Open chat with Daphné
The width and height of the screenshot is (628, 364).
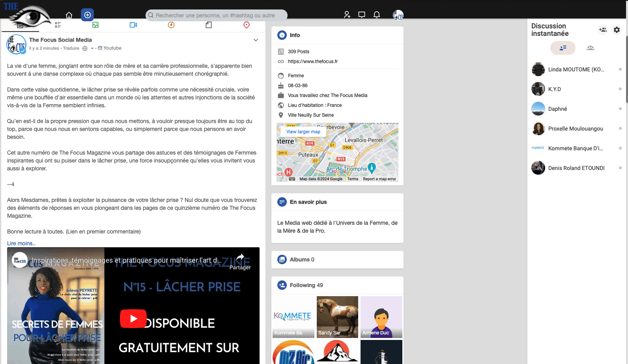pos(576,109)
